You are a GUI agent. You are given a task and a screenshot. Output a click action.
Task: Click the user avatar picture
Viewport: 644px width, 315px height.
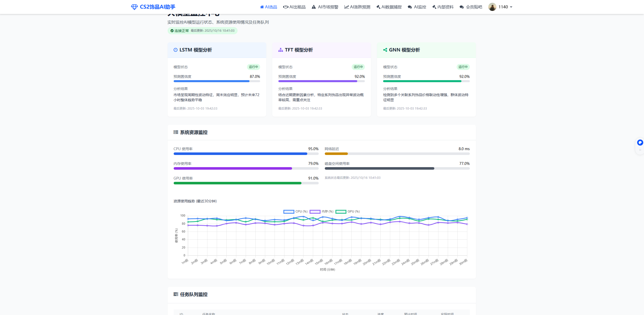click(x=492, y=7)
